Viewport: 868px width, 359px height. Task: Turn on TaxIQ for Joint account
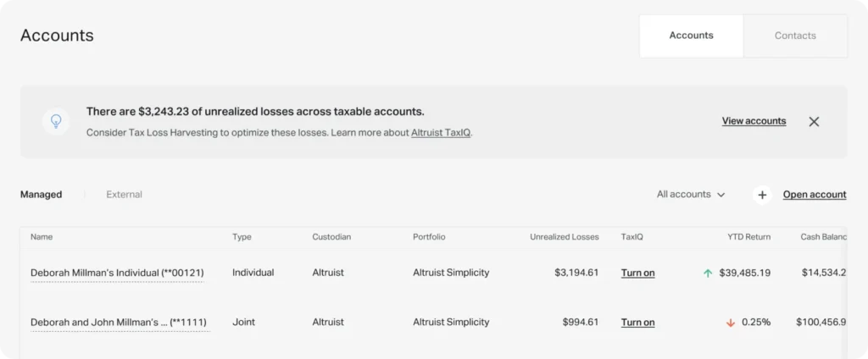637,323
